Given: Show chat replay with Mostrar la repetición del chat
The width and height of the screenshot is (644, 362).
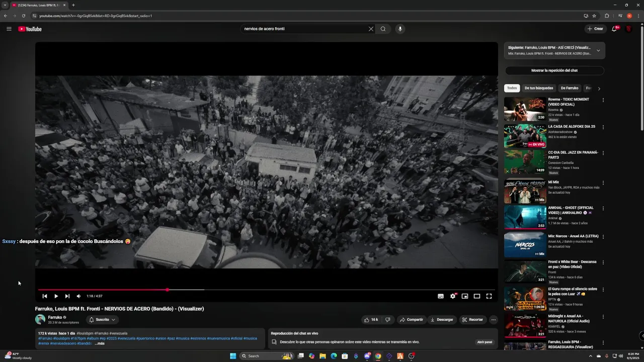Looking at the screenshot, I should point(554,70).
